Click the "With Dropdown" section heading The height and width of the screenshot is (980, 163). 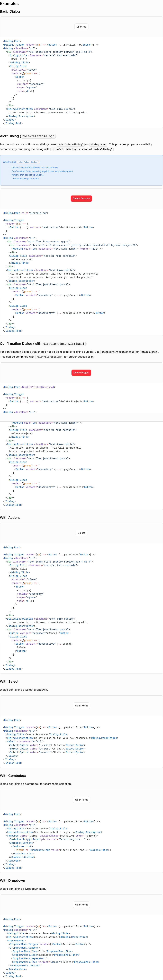coord(13,881)
